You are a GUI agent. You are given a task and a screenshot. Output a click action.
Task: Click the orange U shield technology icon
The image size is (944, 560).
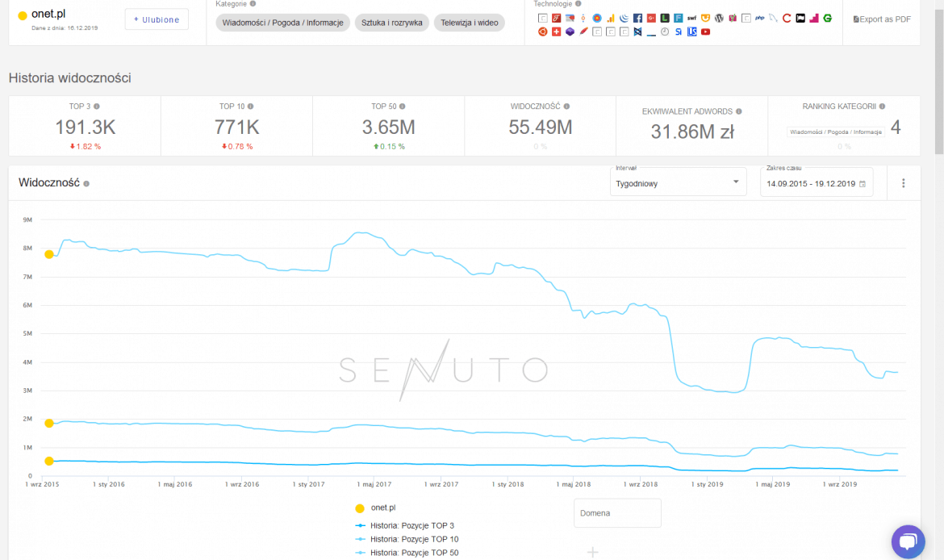(706, 18)
